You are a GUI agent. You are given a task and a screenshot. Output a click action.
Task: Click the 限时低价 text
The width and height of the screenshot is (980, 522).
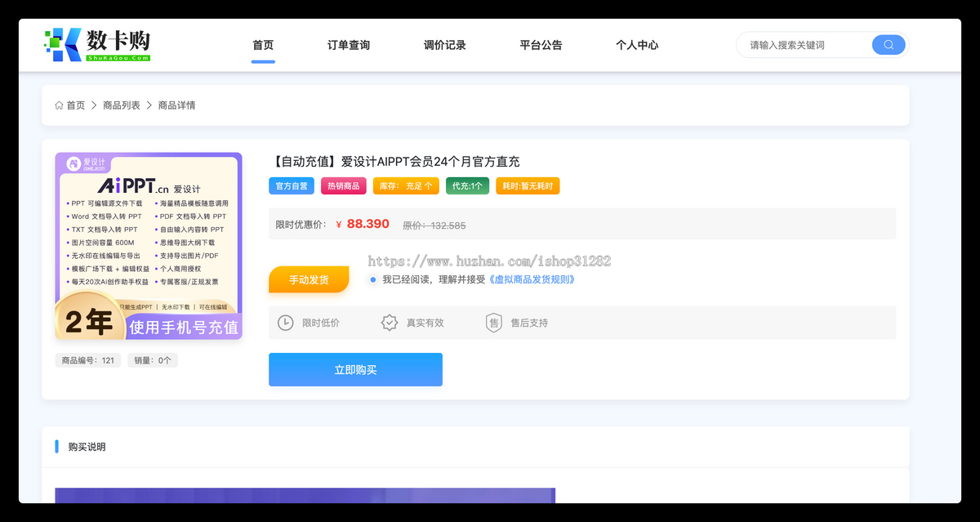[321, 323]
